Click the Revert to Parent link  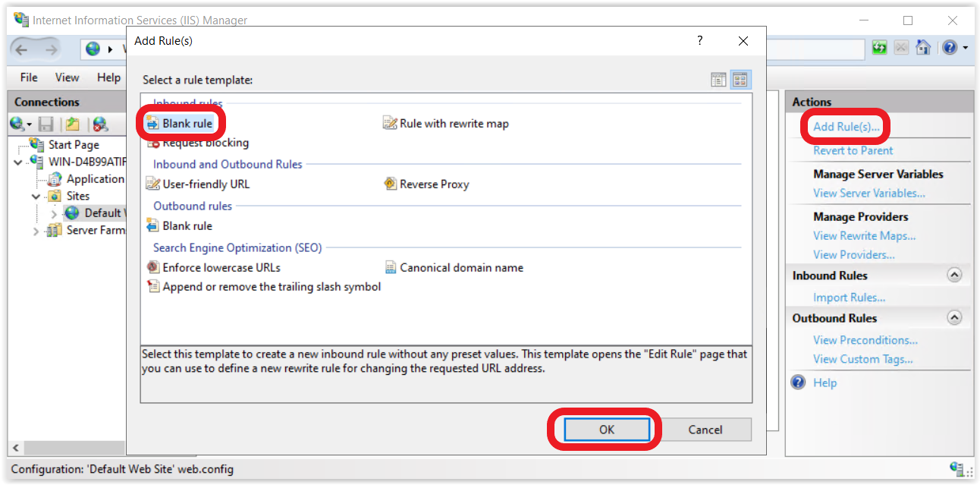(853, 150)
